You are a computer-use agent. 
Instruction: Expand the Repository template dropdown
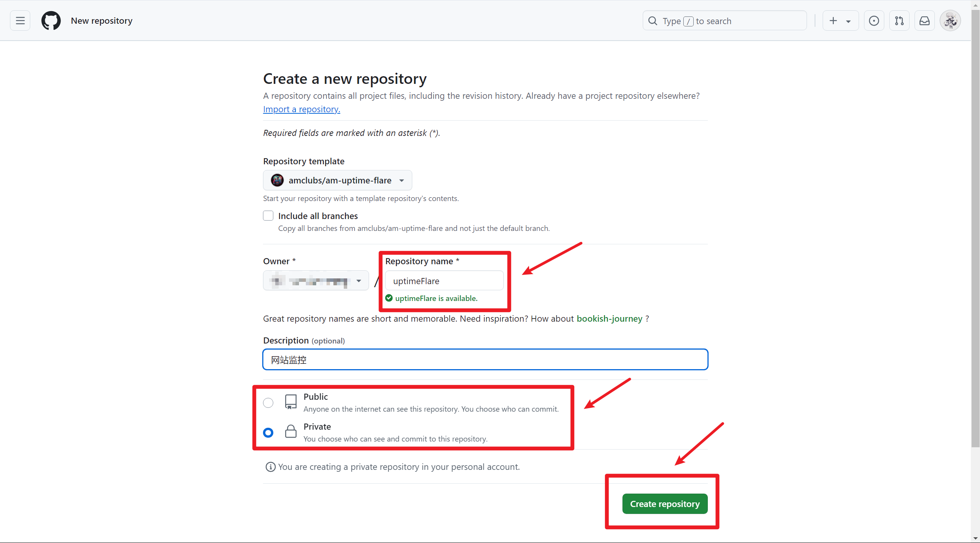click(337, 180)
